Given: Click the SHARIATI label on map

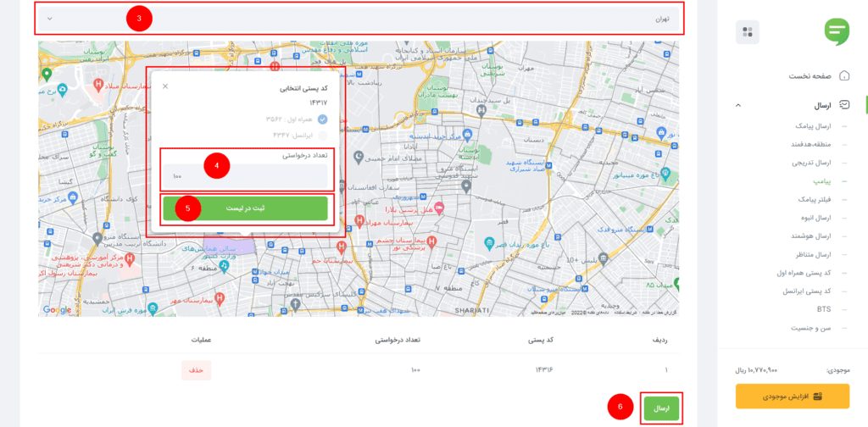Looking at the screenshot, I should [472, 311].
